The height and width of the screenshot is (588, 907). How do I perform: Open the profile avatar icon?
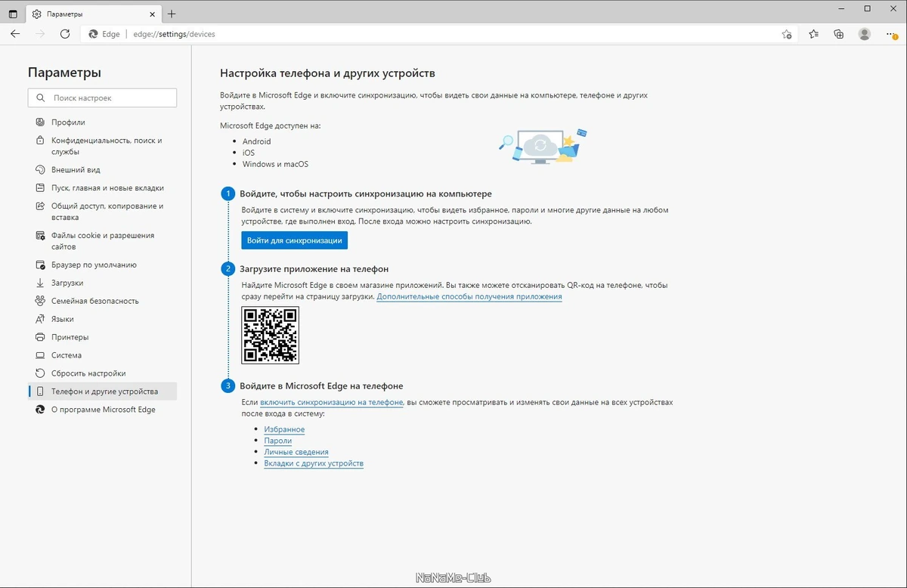coord(865,34)
